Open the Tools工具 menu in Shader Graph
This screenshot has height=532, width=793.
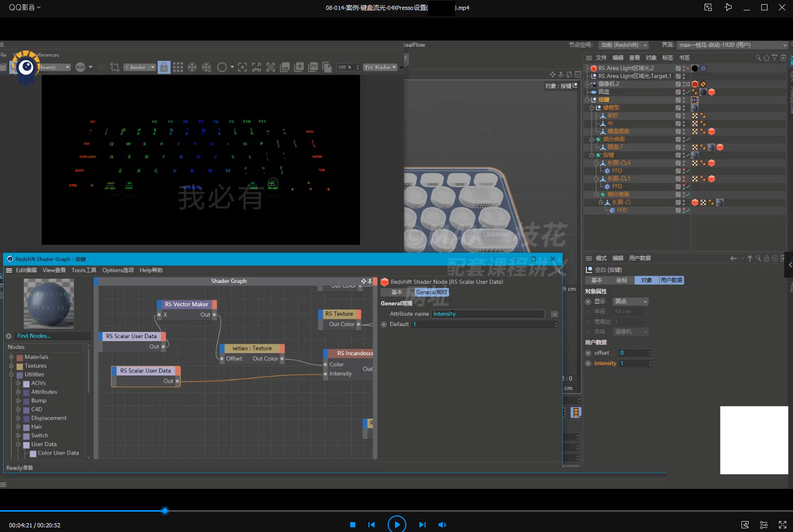tap(84, 270)
